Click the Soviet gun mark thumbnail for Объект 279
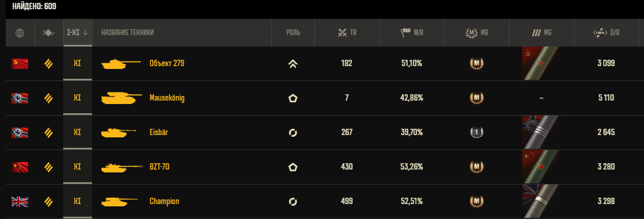This screenshot has width=644, height=219. pos(541,63)
